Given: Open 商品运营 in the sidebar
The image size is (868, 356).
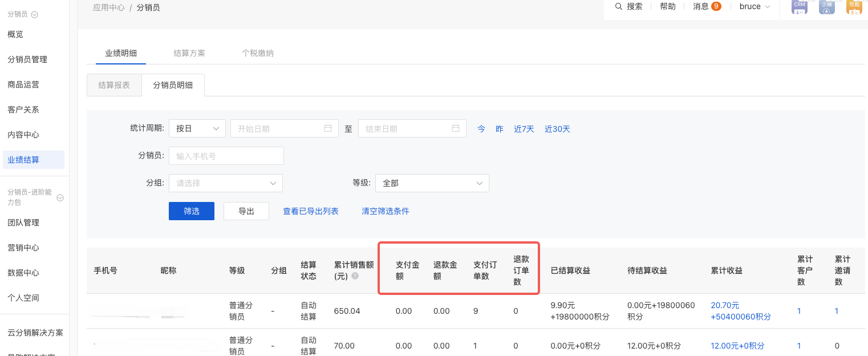Looking at the screenshot, I should coord(23,84).
